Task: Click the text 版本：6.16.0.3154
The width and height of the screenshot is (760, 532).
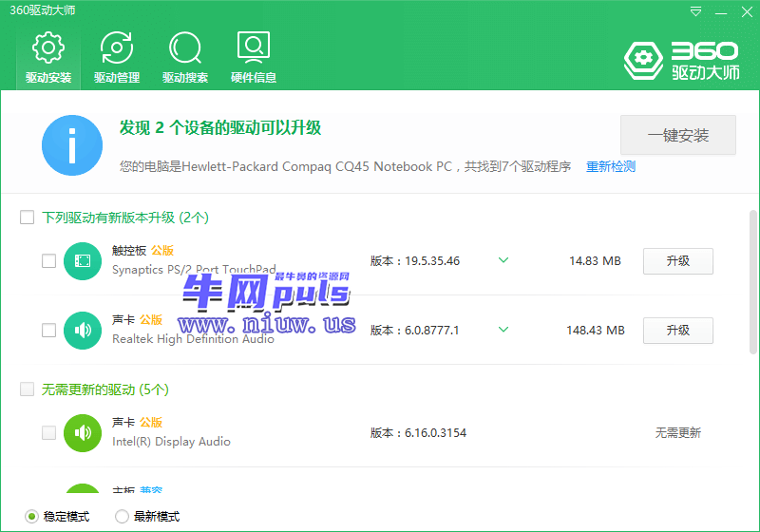Action: tap(418, 432)
